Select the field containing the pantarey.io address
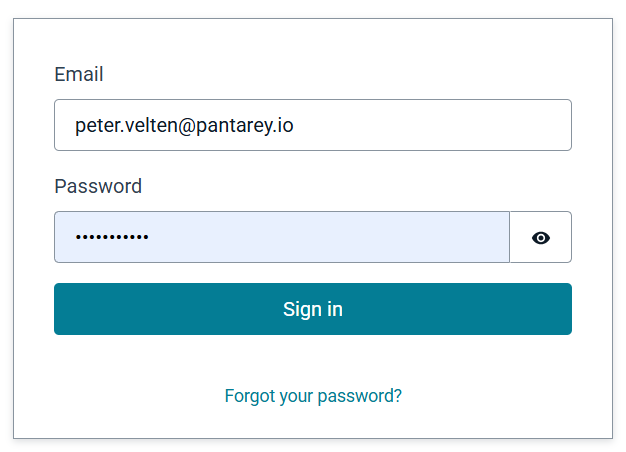 point(312,125)
